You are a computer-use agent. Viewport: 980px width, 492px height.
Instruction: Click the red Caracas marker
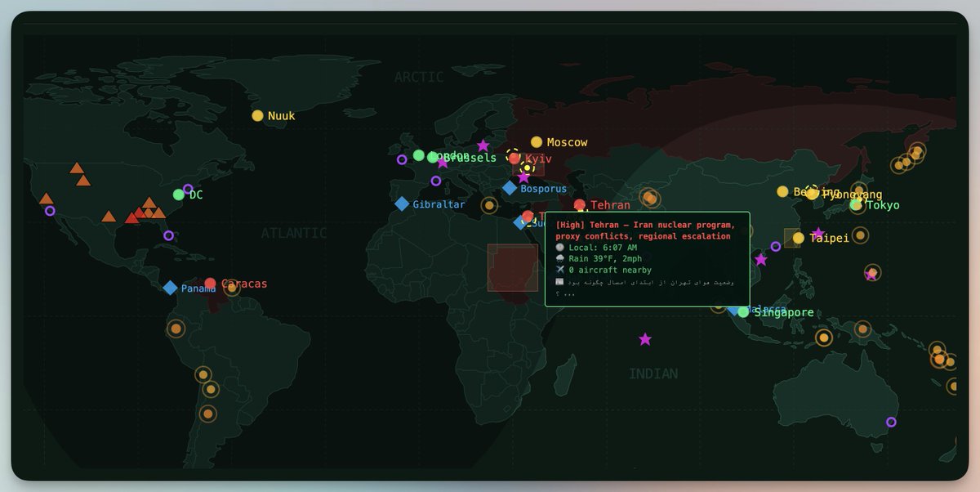(x=210, y=284)
